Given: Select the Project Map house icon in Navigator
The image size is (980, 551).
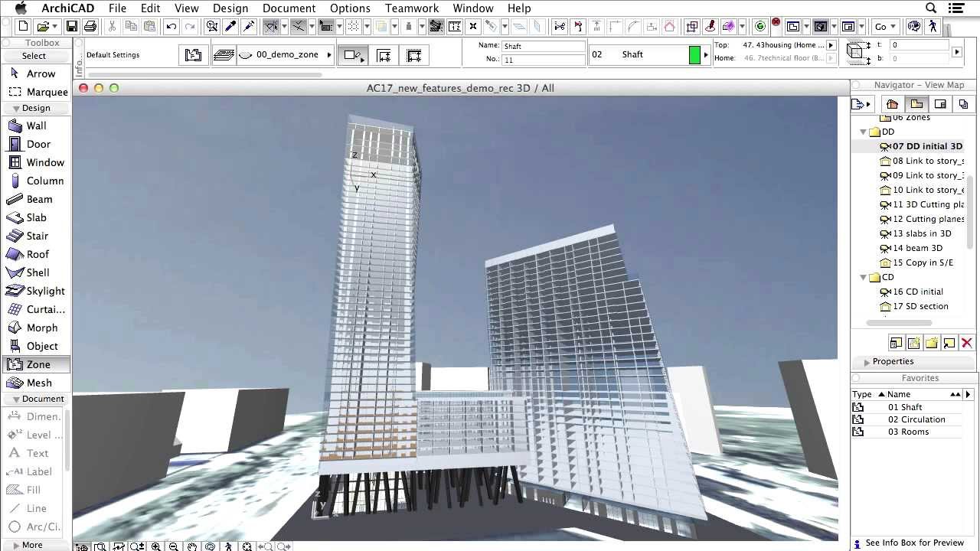Looking at the screenshot, I should coord(892,104).
